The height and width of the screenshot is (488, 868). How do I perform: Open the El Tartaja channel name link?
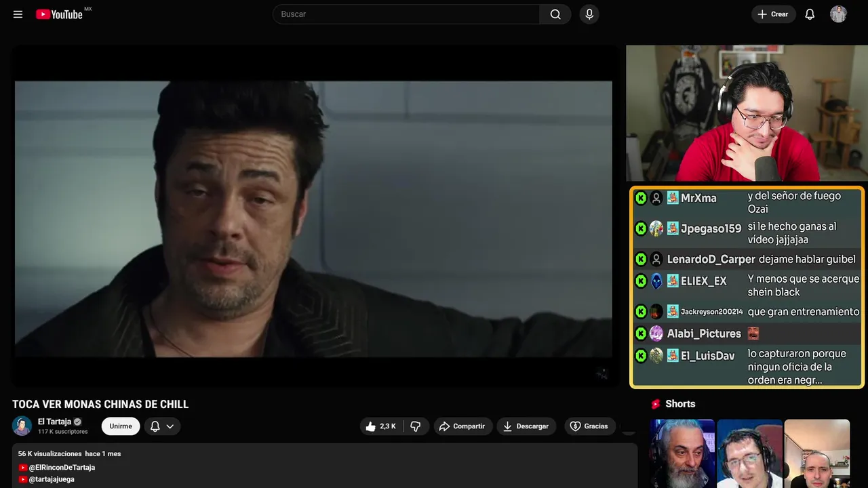click(x=54, y=422)
